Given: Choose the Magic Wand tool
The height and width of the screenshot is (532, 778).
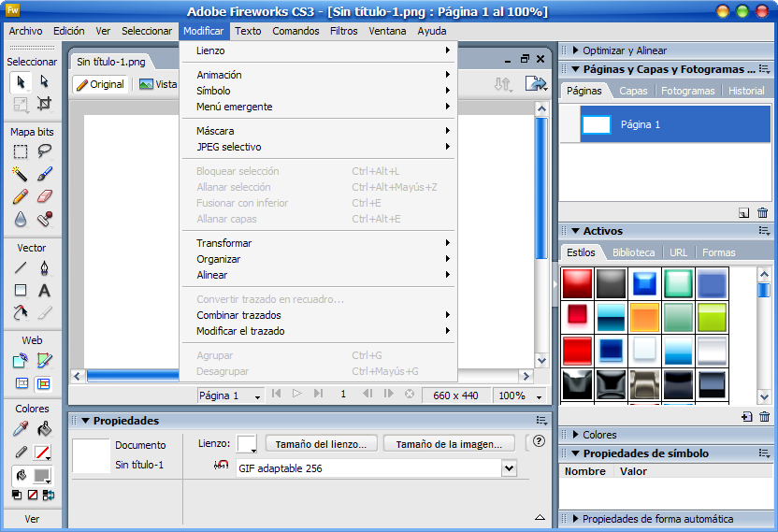Looking at the screenshot, I should (x=21, y=174).
